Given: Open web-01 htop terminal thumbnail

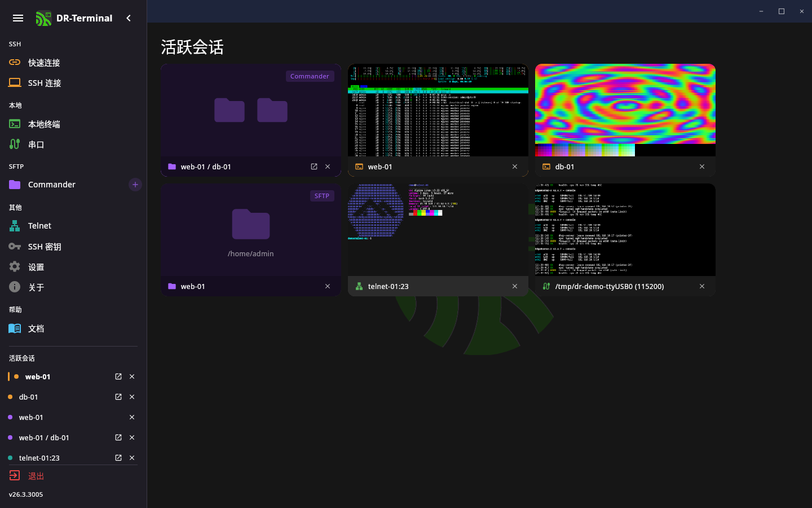Looking at the screenshot, I should coord(438,110).
